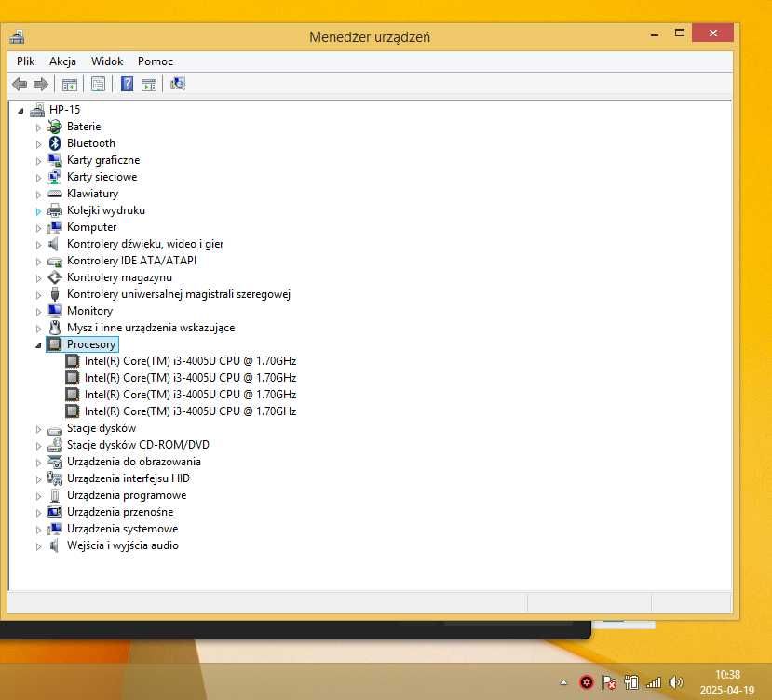Select the Monitory label
This screenshot has width=772, height=700.
coord(89,311)
